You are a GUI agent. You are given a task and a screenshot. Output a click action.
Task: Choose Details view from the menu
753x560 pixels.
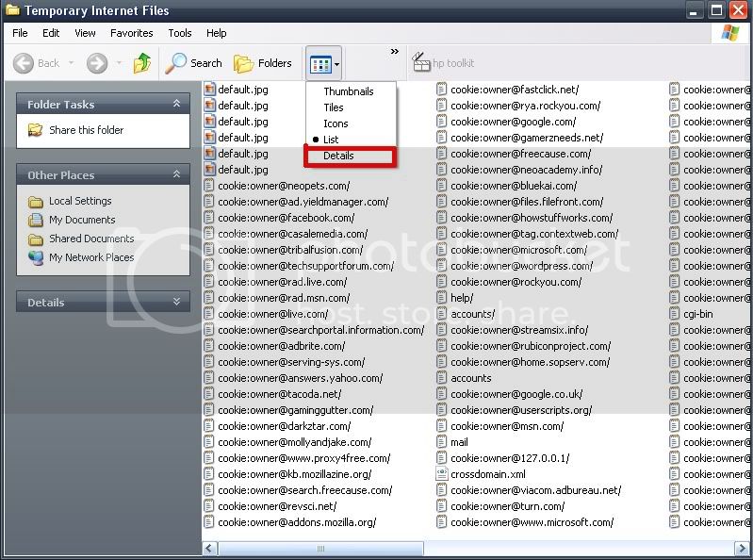tap(340, 156)
